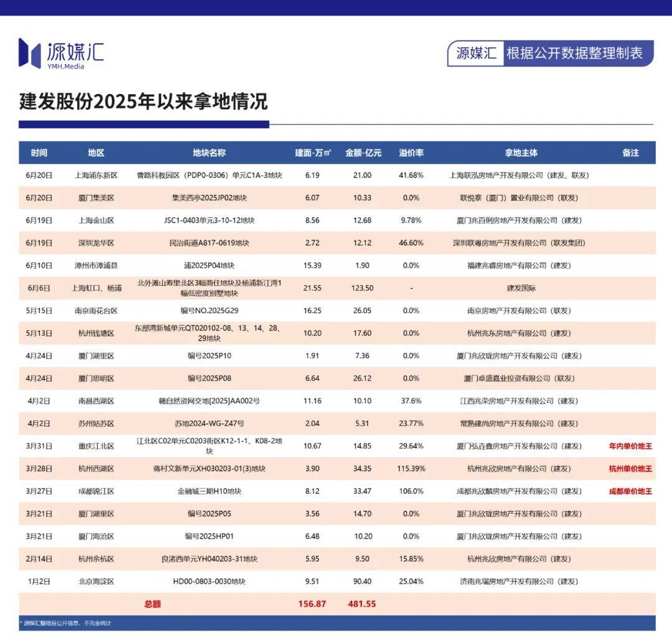672x642 pixels.
Task: Select the 重庆江北区 region cell
Action: pos(96,446)
